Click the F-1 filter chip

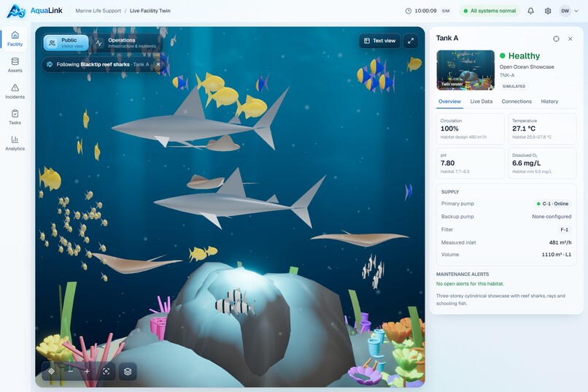pyautogui.click(x=564, y=229)
